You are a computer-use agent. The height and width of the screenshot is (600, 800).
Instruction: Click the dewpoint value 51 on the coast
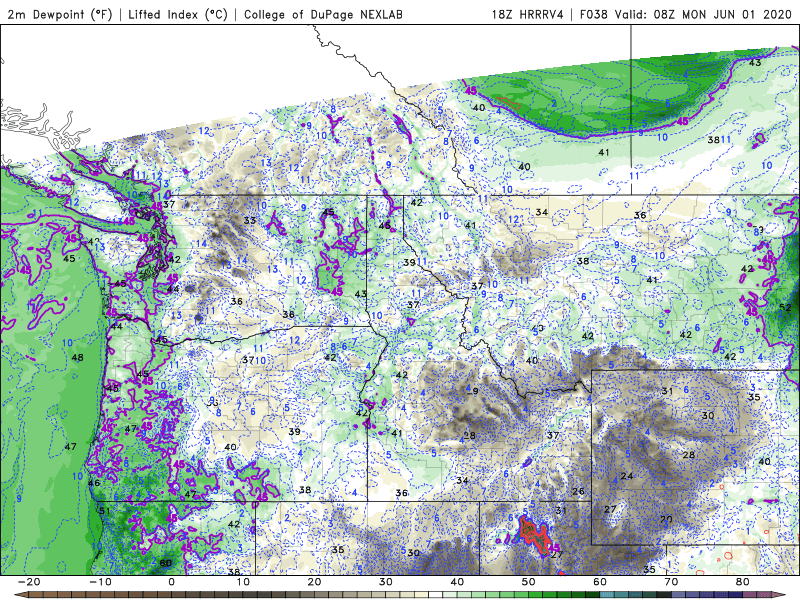[x=105, y=511]
